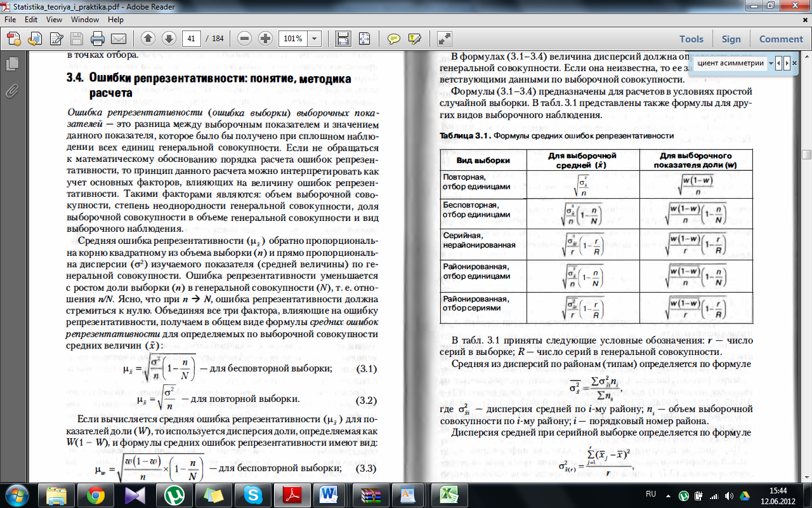Open the Sign pane

731,39
